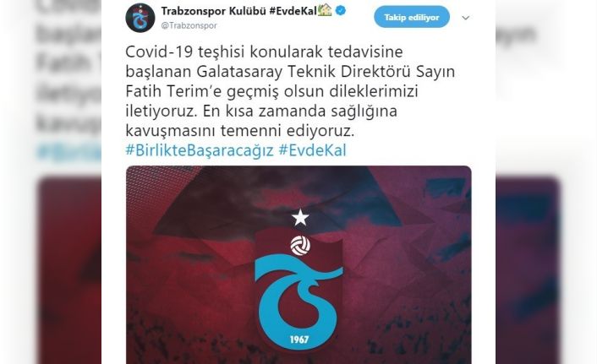Click the Trabzonspor Kulübü display name

(213, 11)
